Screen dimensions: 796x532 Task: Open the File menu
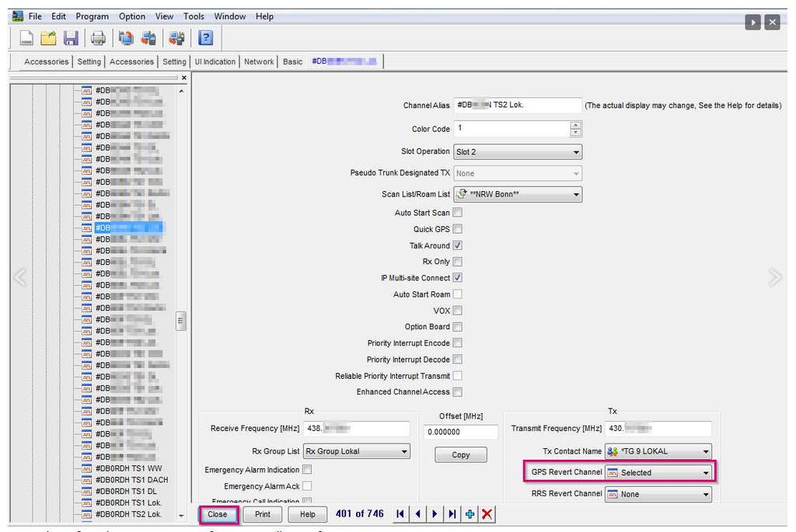(x=35, y=16)
